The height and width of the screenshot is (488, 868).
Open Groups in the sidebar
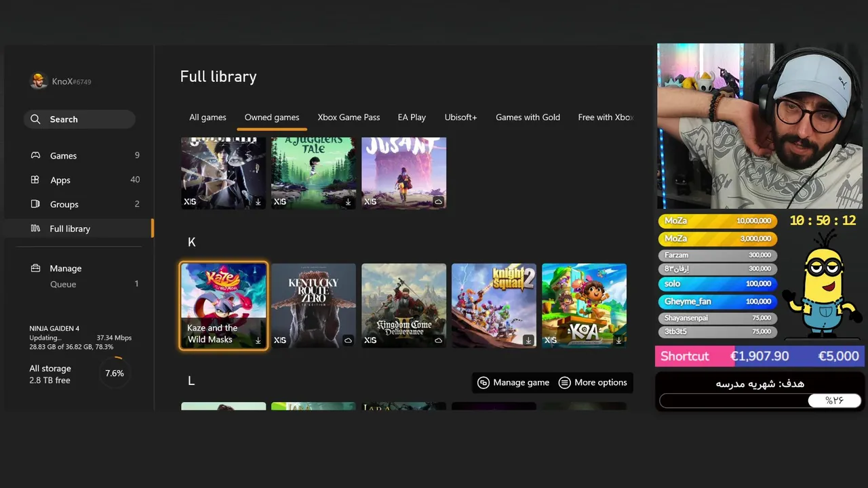[80, 205]
